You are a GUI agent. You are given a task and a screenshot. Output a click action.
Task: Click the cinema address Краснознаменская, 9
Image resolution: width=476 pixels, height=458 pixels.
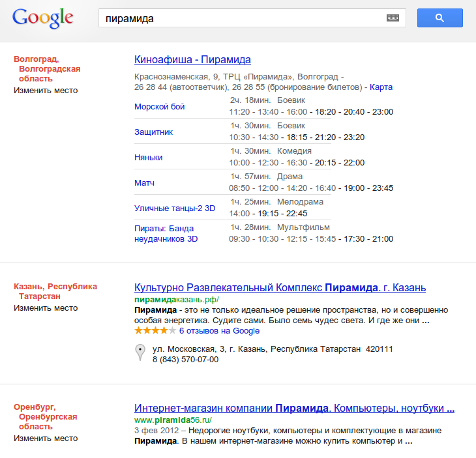[176, 77]
